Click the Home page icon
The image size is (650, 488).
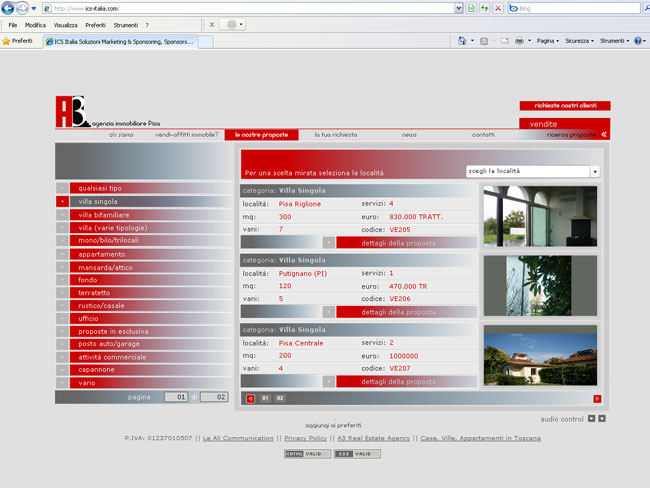pos(462,41)
